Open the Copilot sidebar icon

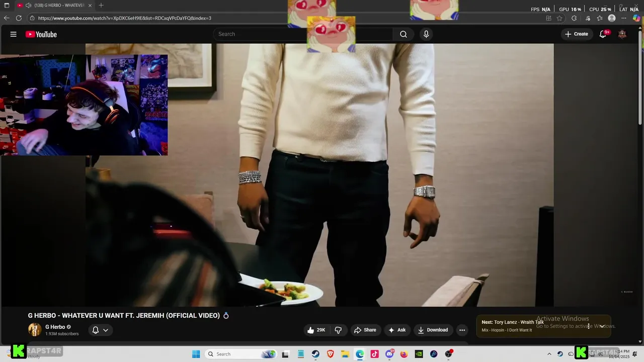coord(636,18)
